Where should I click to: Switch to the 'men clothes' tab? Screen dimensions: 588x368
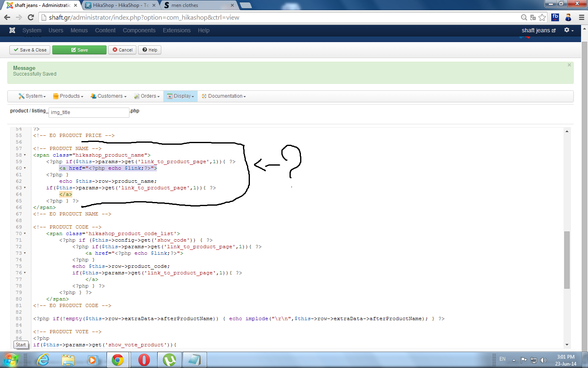coord(199,5)
